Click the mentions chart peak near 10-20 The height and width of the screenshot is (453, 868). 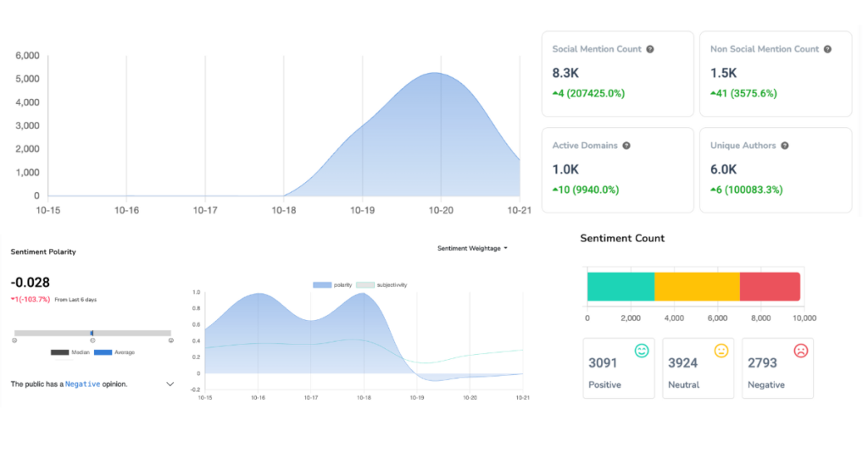pyautogui.click(x=435, y=74)
